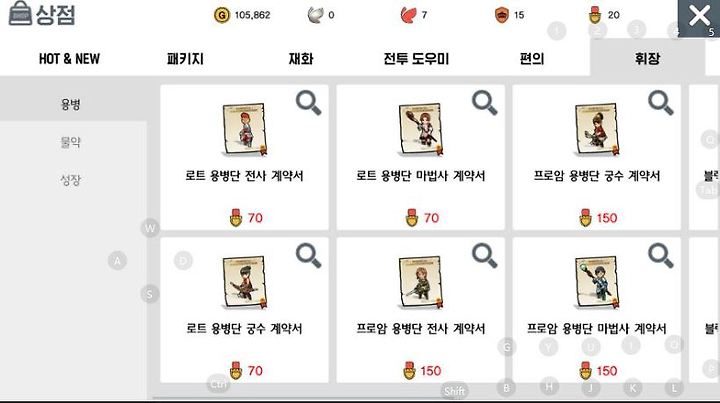Select the medal badge currency showing 20

595,15
